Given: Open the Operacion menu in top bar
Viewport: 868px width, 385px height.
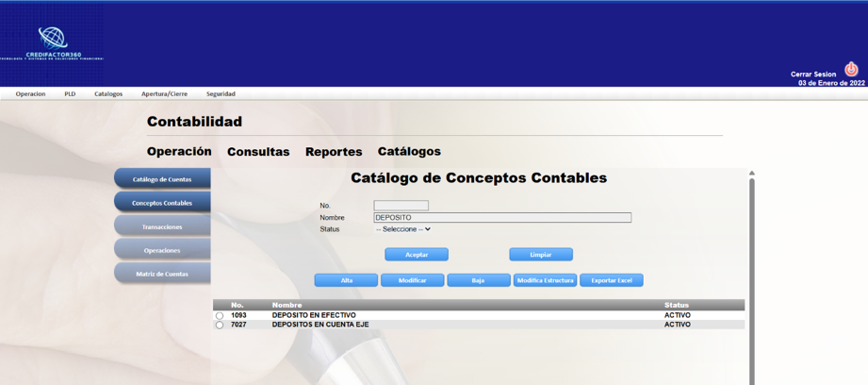Looking at the screenshot, I should [30, 94].
